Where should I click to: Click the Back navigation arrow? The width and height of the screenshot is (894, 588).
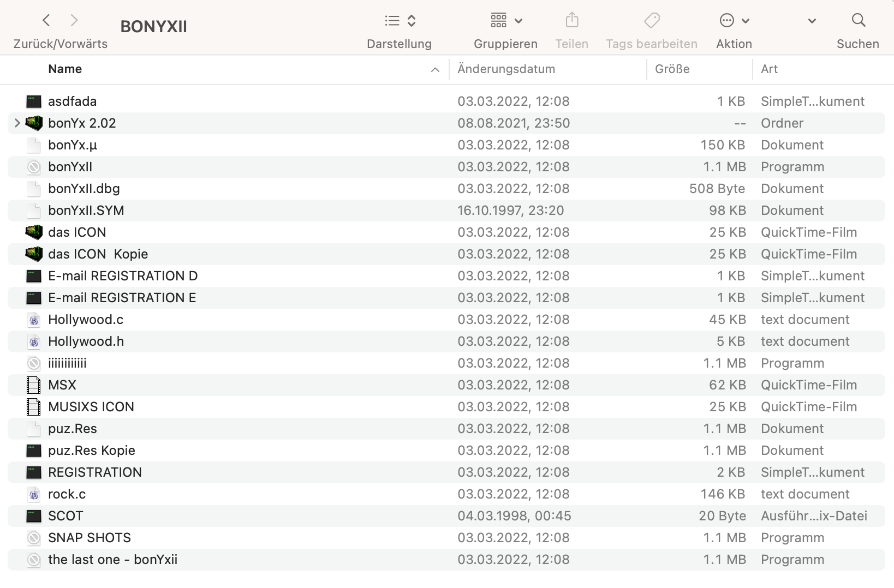(46, 21)
